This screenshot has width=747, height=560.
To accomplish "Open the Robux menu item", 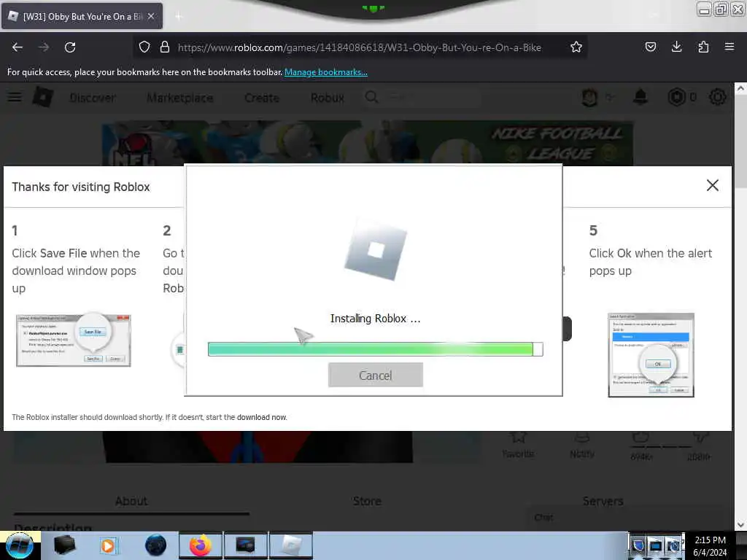I will tap(328, 98).
